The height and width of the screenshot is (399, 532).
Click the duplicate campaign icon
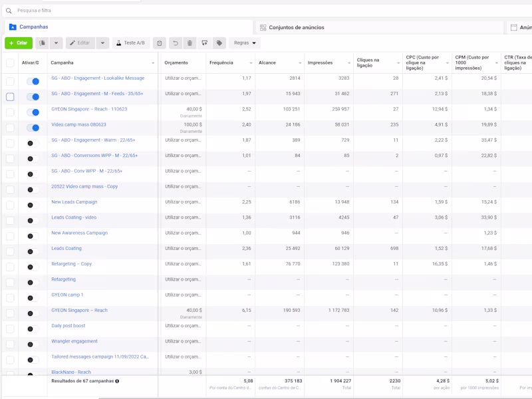42,43
